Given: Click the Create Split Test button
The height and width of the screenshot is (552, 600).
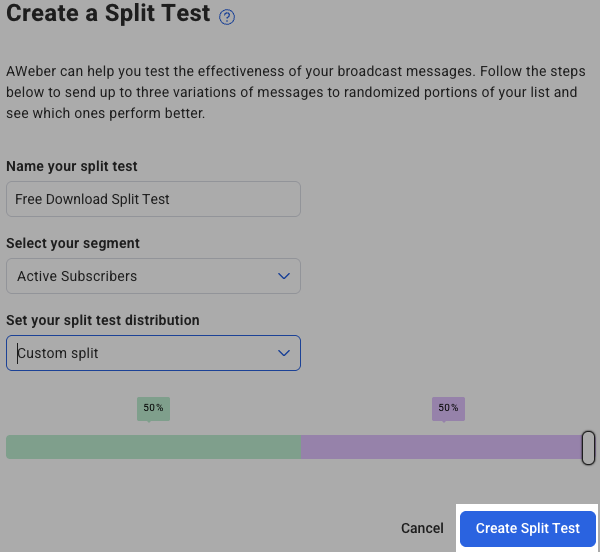Looking at the screenshot, I should click(527, 528).
